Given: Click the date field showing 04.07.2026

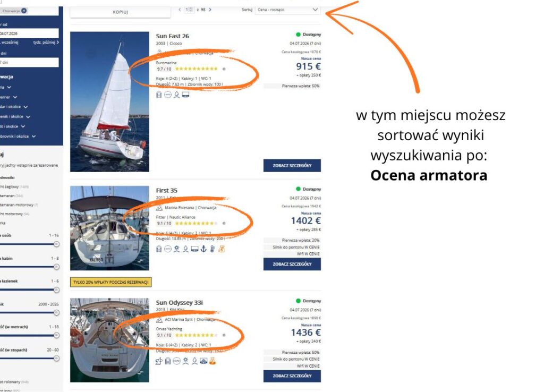Looking at the screenshot, I should pos(29,33).
